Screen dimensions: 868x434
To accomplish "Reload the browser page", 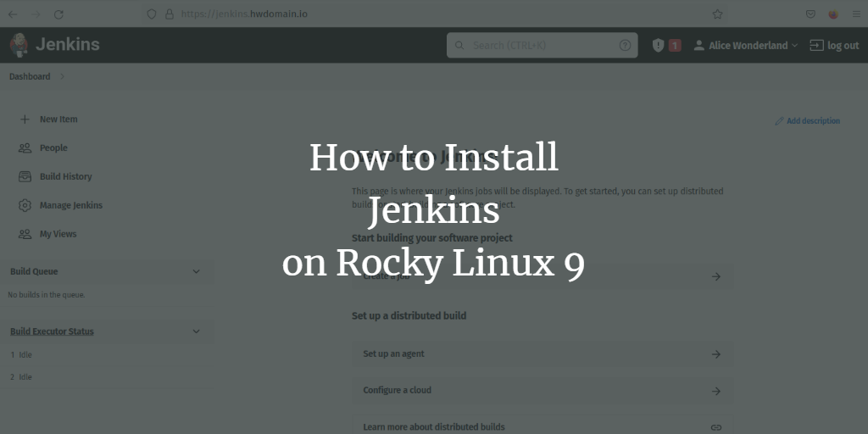I will (x=58, y=14).
